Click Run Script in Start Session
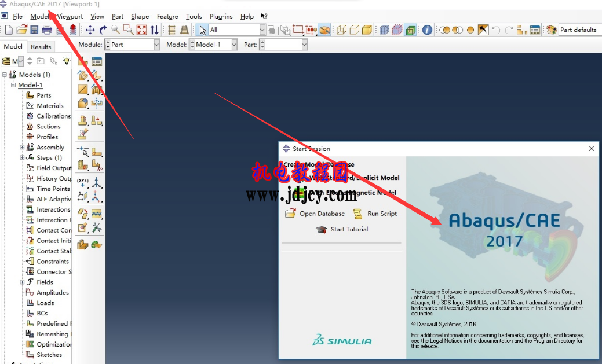The height and width of the screenshot is (364, 602). (x=375, y=214)
